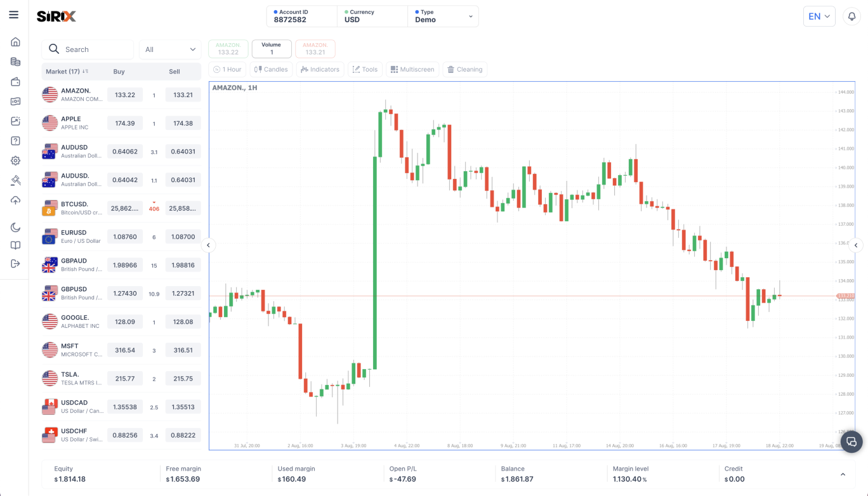868x496 pixels.
Task: Expand the All market filter dropdown
Action: tap(170, 49)
